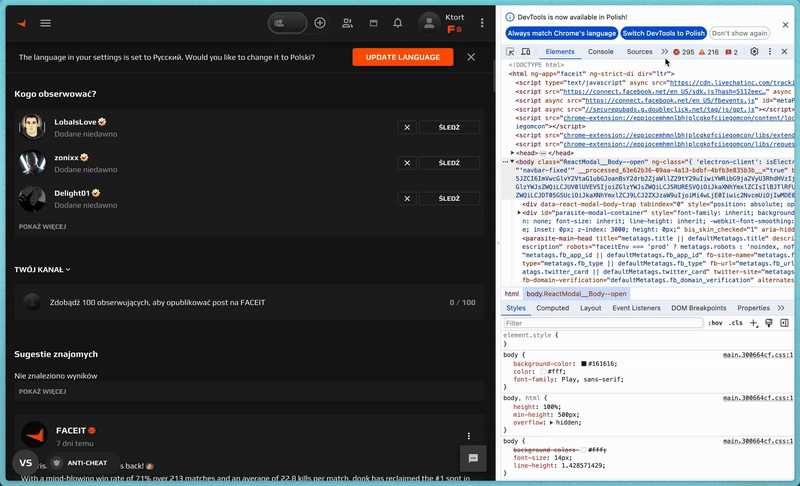Screen dimensions: 800x486
Task: Open the Styles tab
Action: coord(516,308)
